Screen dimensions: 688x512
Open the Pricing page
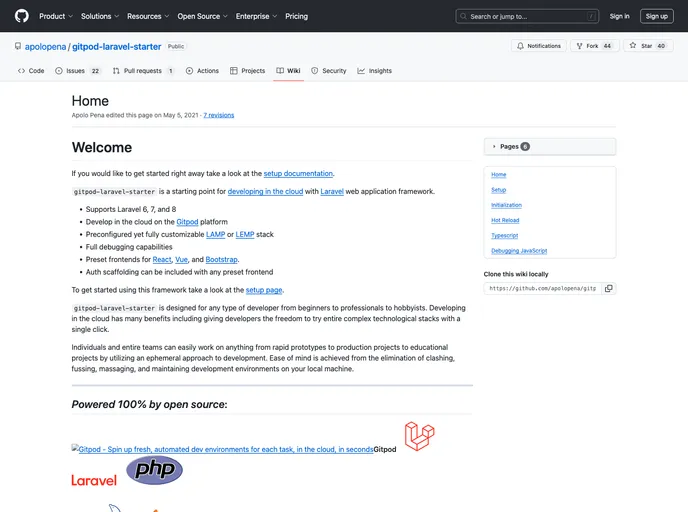tap(297, 16)
